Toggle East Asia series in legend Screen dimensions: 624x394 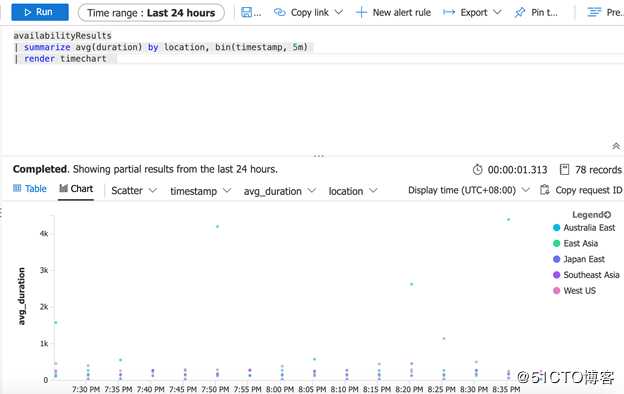point(575,243)
